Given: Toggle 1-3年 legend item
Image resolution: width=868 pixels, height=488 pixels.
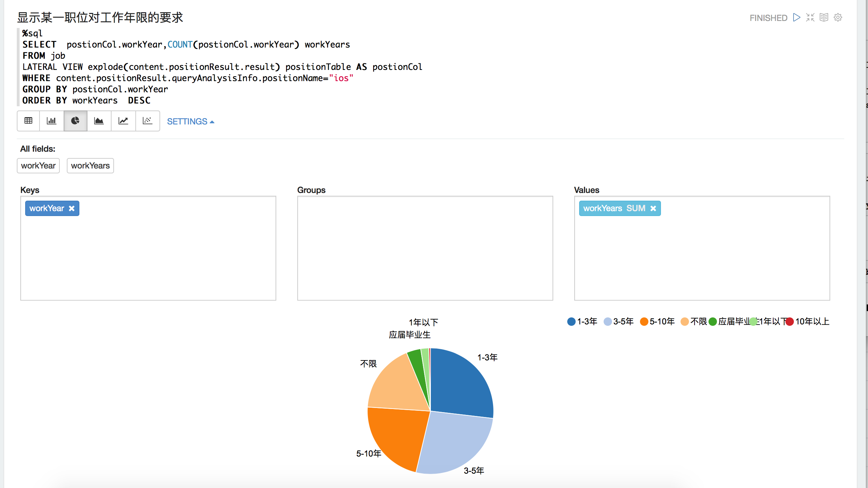Looking at the screenshot, I should [582, 321].
